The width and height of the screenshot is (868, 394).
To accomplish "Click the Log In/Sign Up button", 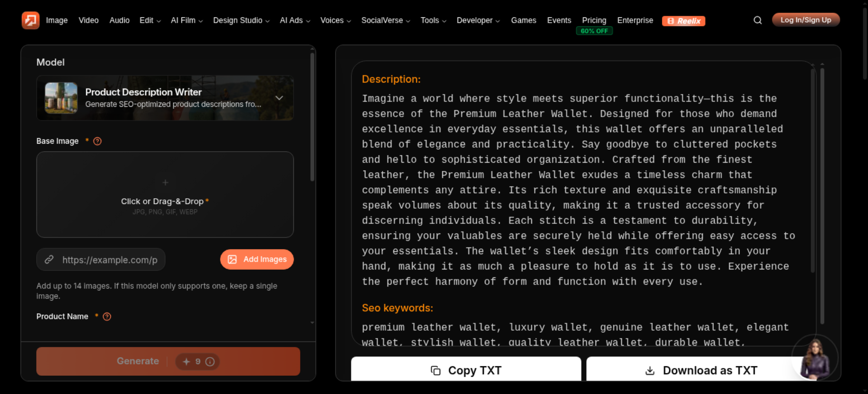I will 806,20.
